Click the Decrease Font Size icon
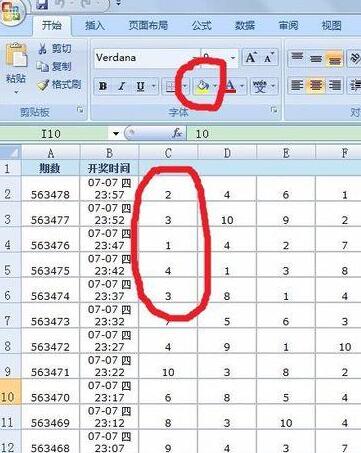The height and width of the screenshot is (453, 361). 269,58
